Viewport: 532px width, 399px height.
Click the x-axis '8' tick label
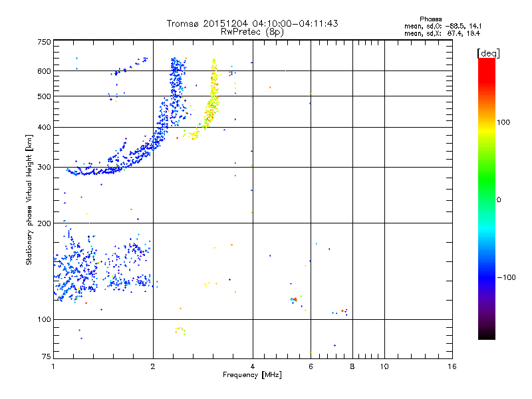(x=352, y=366)
